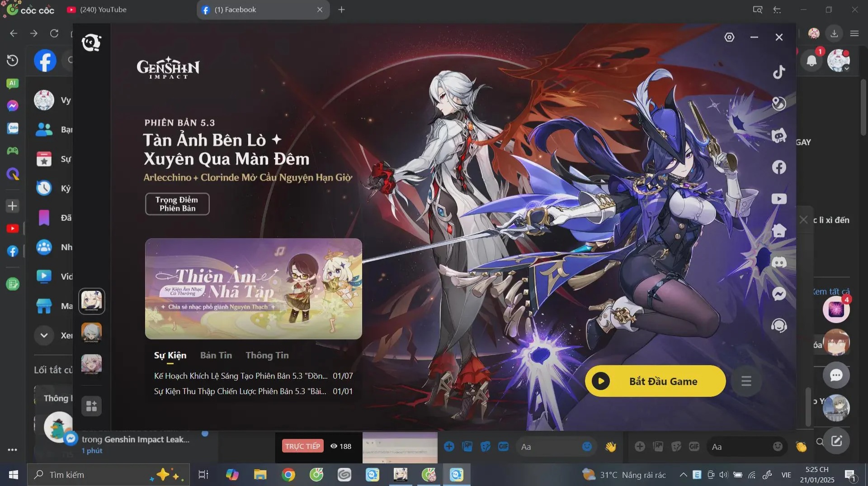Open the Facebook icon in the launcher sidebar
868x486 pixels.
(779, 167)
